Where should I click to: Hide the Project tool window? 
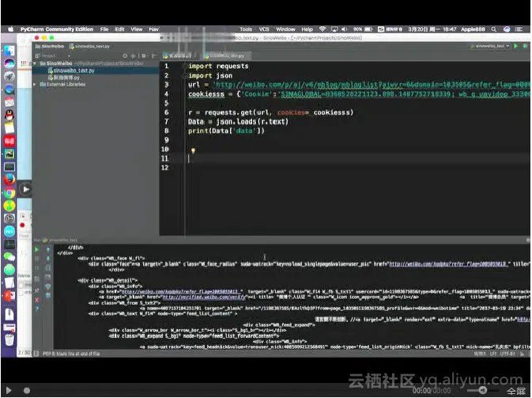pos(154,55)
